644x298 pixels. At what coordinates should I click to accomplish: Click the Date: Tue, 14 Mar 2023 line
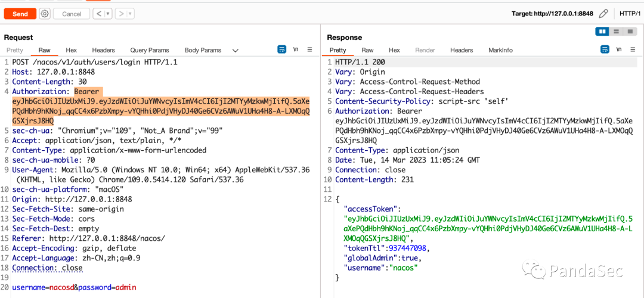[407, 160]
